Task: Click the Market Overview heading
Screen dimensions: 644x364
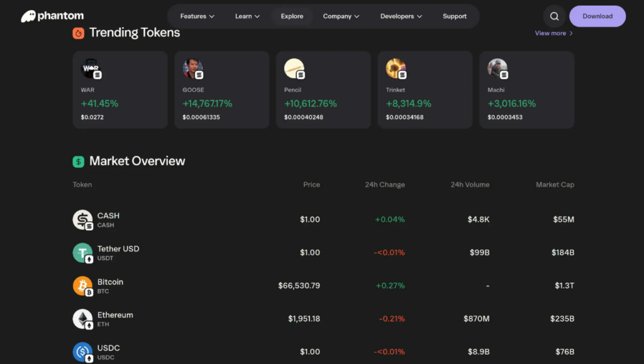Action: click(x=137, y=161)
